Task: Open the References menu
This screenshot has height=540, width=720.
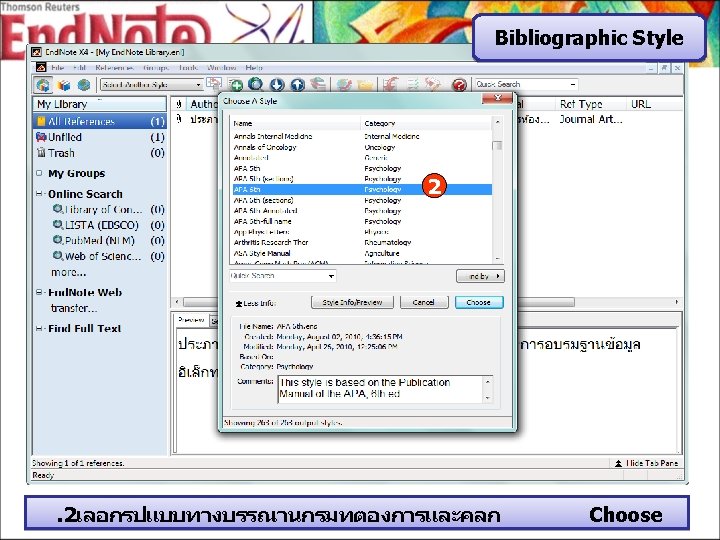Action: [114, 68]
